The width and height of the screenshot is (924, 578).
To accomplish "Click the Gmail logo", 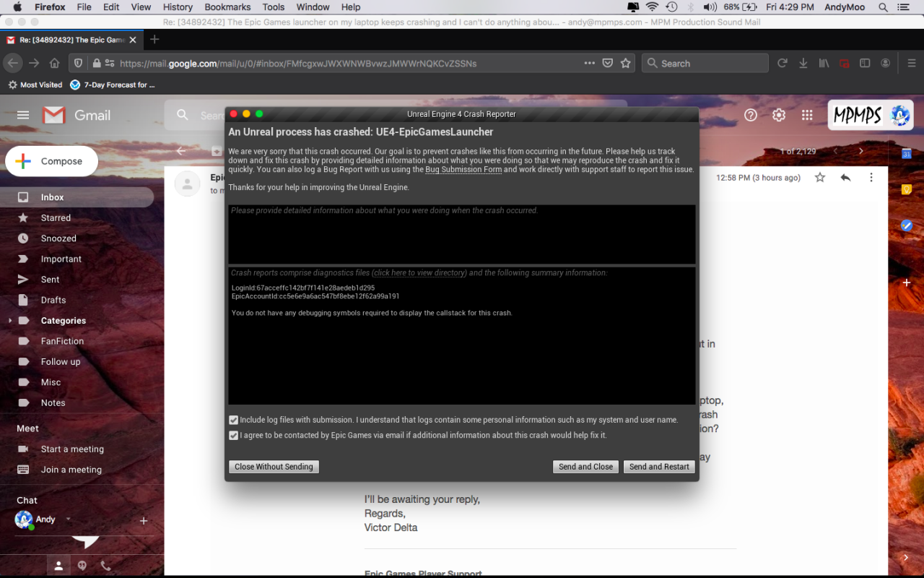I will (x=77, y=115).
